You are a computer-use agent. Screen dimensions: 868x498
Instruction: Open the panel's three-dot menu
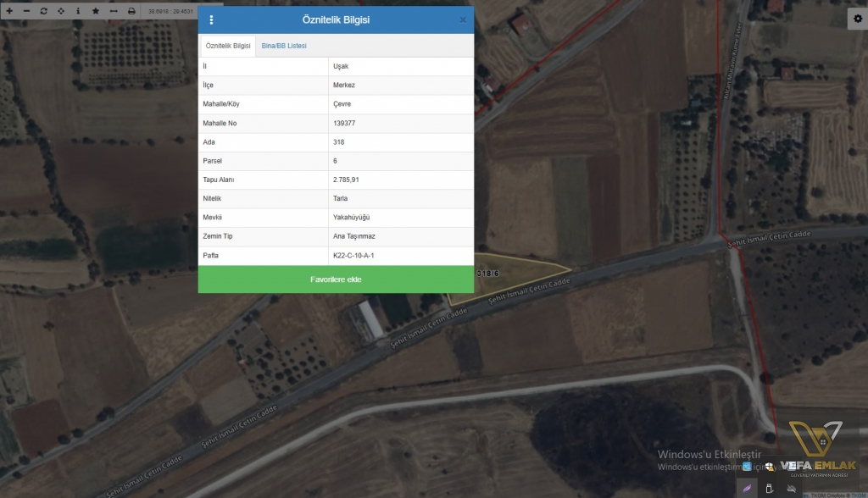point(211,19)
